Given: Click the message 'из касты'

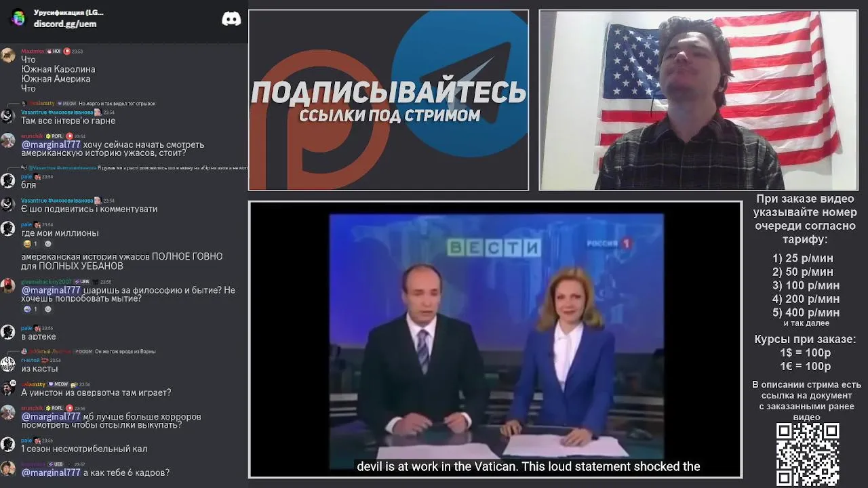Looking at the screenshot, I should [x=39, y=369].
